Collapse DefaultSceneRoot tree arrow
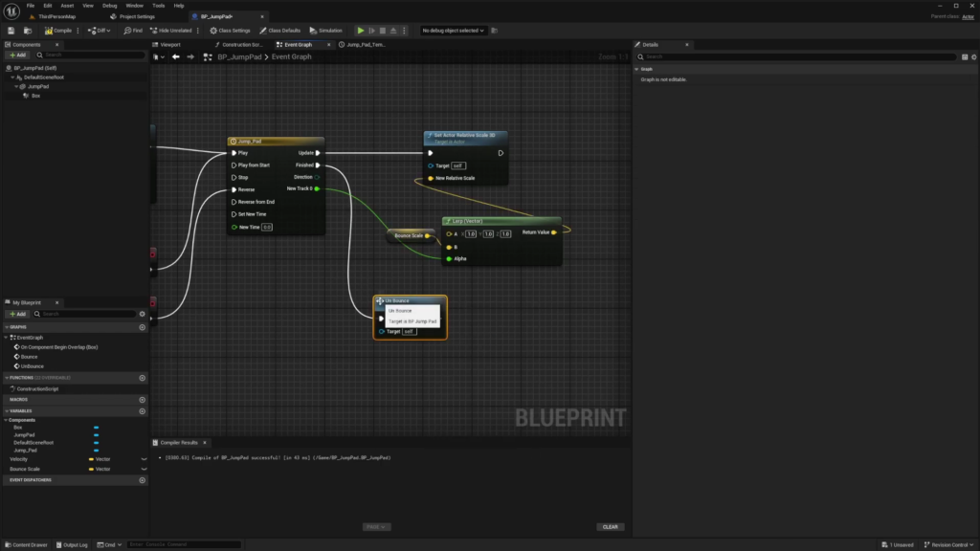Screen dimensions: 980x551 (x=12, y=77)
